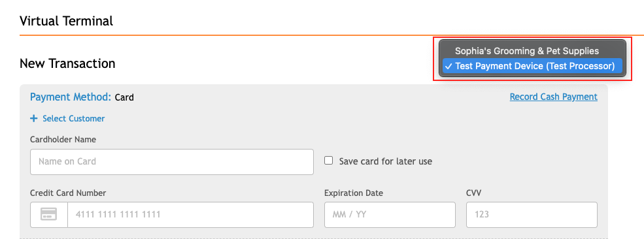Click the Card payment method text
The image size is (644, 239).
(124, 97)
